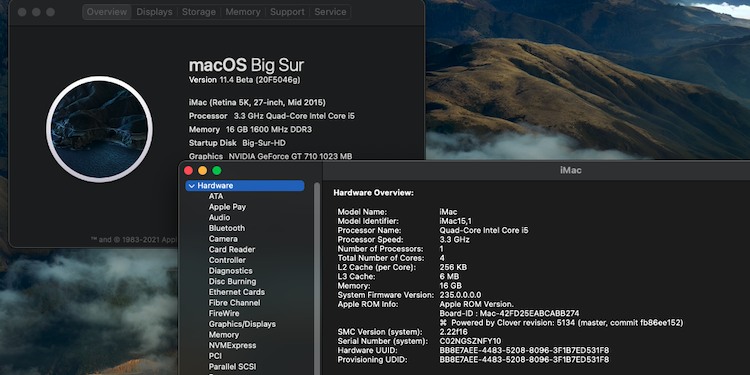Select Ethernet Cards in sidebar
This screenshot has width=750, height=375.
[237, 292]
